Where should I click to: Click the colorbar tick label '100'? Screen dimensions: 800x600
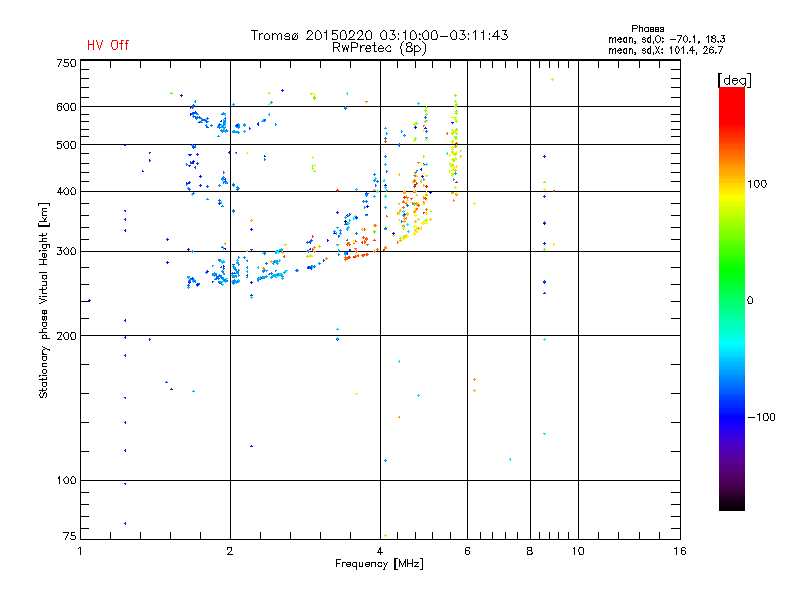point(757,184)
